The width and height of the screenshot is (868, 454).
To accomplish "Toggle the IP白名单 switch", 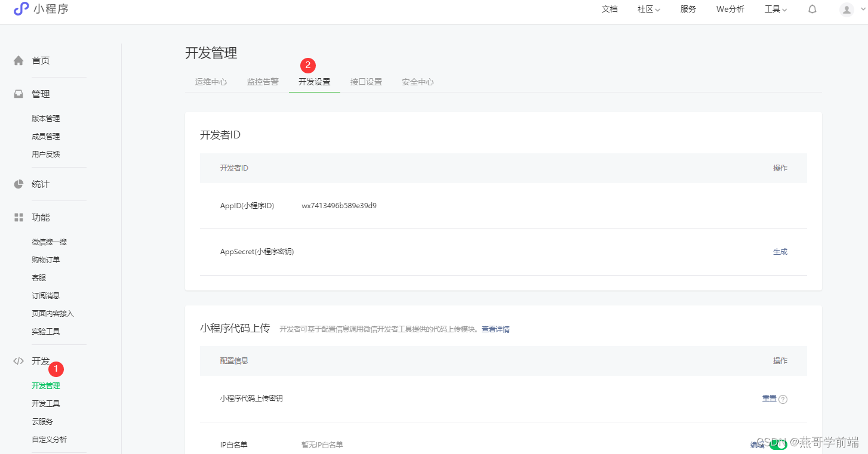I will (778, 444).
